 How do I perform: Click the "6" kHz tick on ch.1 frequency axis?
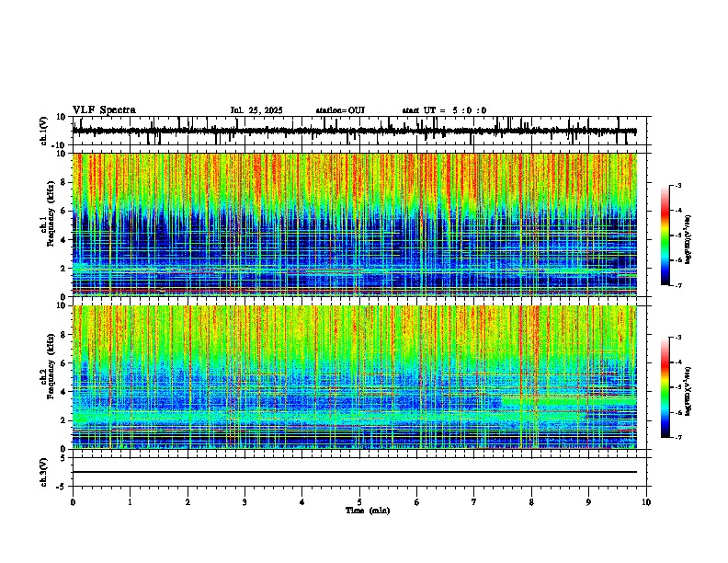pos(63,212)
